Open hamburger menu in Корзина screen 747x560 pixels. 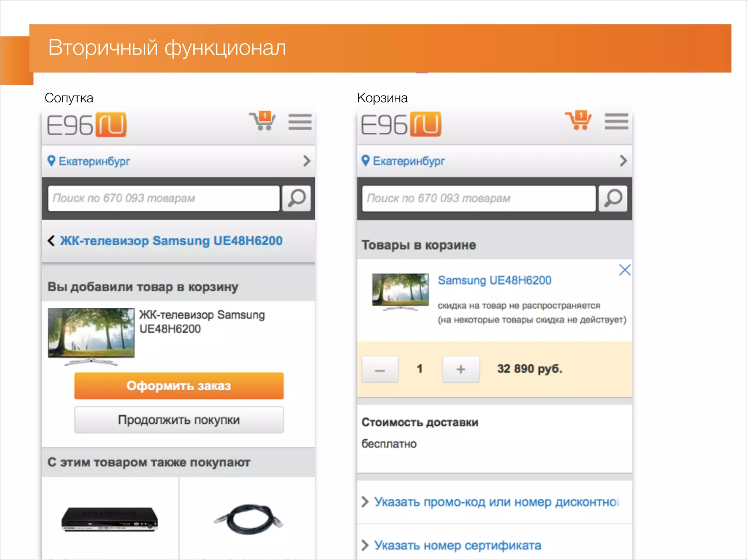[616, 121]
